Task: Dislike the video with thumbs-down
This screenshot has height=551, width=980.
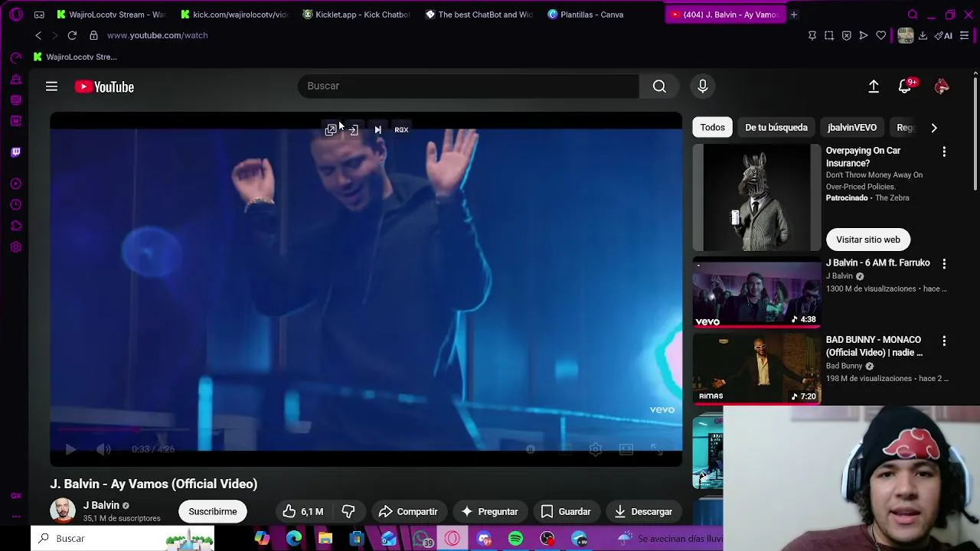Action: click(x=348, y=511)
